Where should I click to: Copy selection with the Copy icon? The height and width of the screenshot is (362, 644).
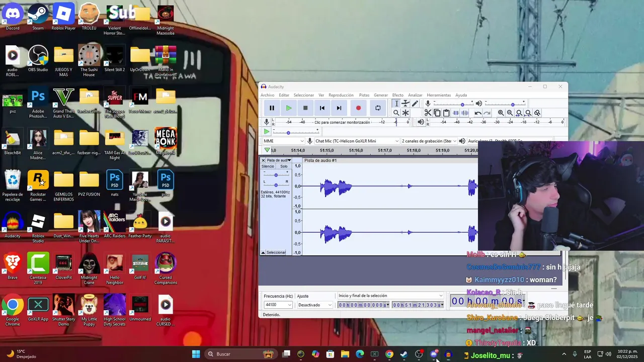click(x=437, y=113)
